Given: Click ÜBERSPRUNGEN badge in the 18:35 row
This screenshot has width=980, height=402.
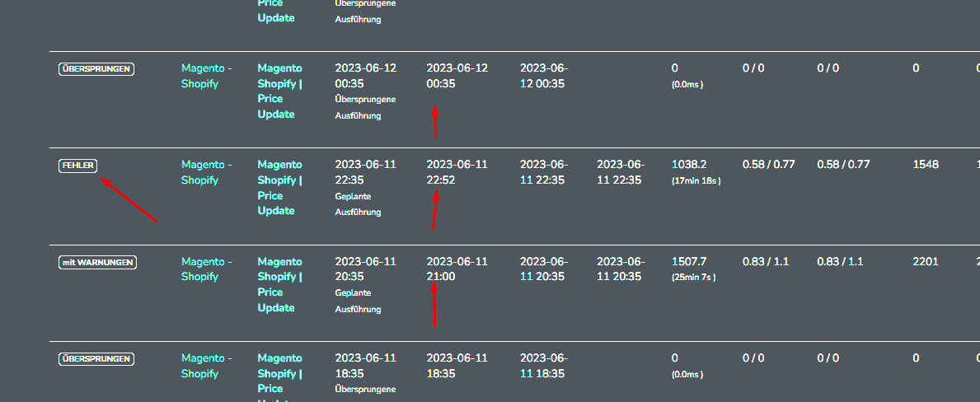Looking at the screenshot, I should tap(97, 359).
